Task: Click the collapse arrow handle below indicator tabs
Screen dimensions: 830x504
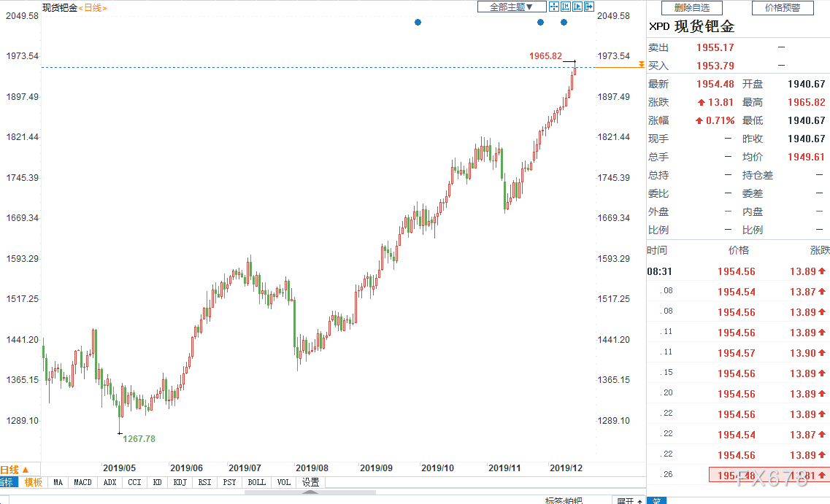Action: point(310,492)
